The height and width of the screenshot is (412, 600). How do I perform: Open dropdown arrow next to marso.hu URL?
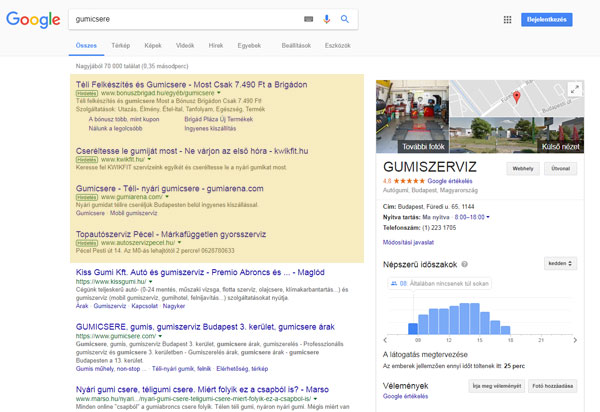[x=315, y=399]
